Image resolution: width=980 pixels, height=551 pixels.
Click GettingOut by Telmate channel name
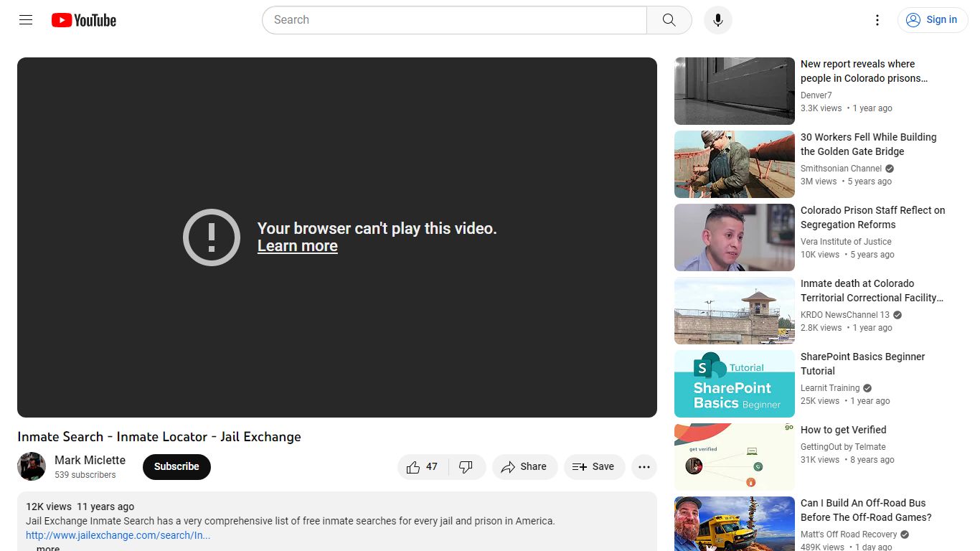click(x=843, y=447)
